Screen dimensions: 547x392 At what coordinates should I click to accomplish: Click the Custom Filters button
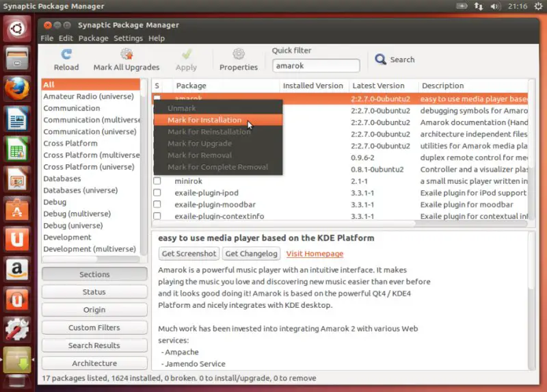[94, 328]
